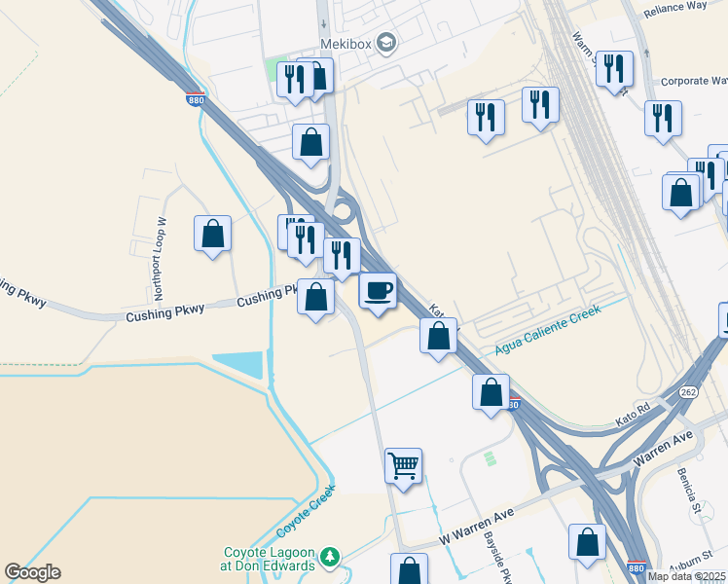Click the 262 highway shield
Viewport: 728px width, 584px height.
[688, 392]
